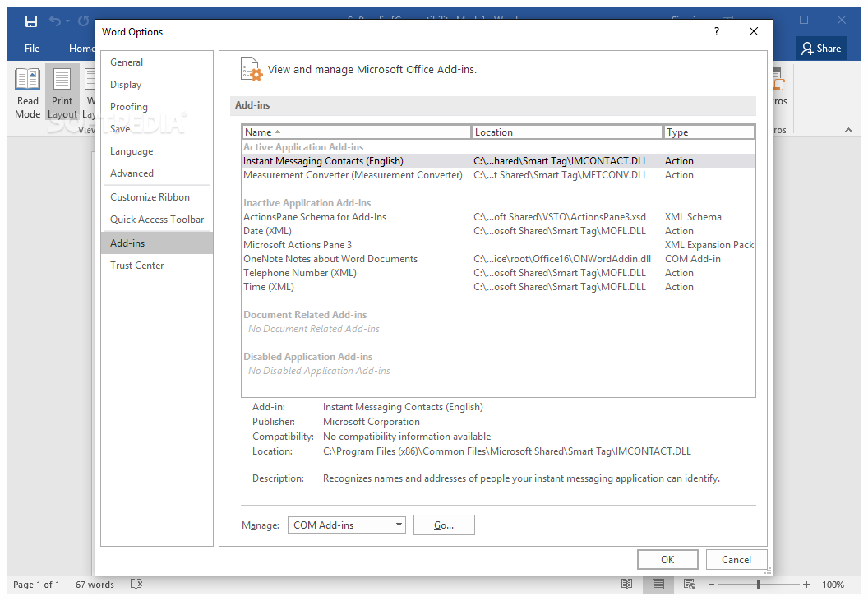Click the Share button in the Word window
Image resolution: width=868 pixels, height=601 pixels.
pyautogui.click(x=821, y=49)
